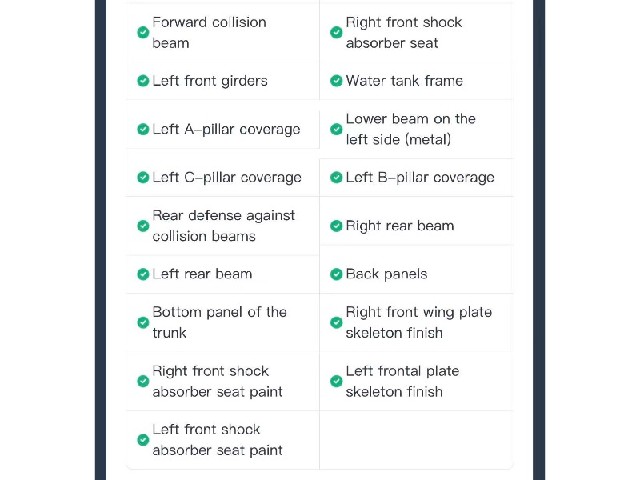Select the Right front shock absorber seat item
The width and height of the screenshot is (640, 480).
coord(404,32)
